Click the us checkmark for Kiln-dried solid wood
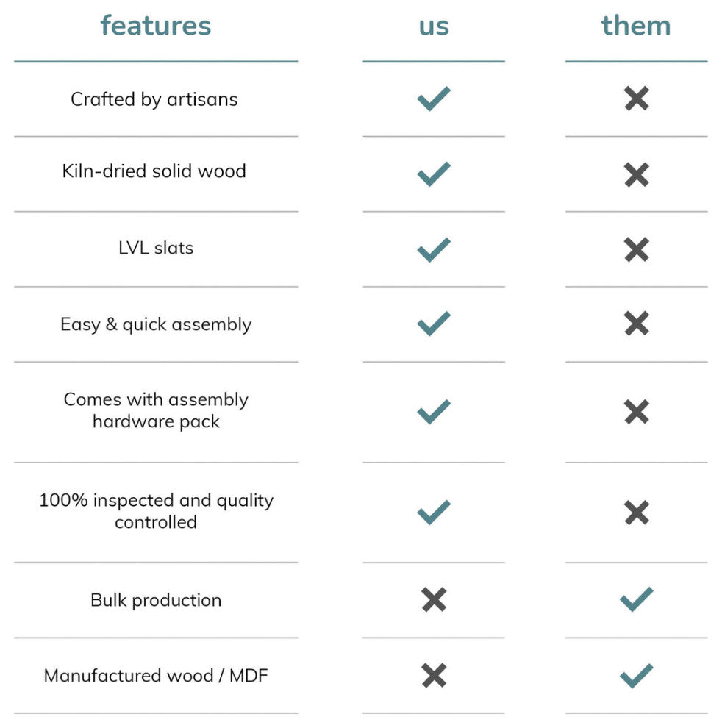The image size is (722, 728). pos(433,174)
